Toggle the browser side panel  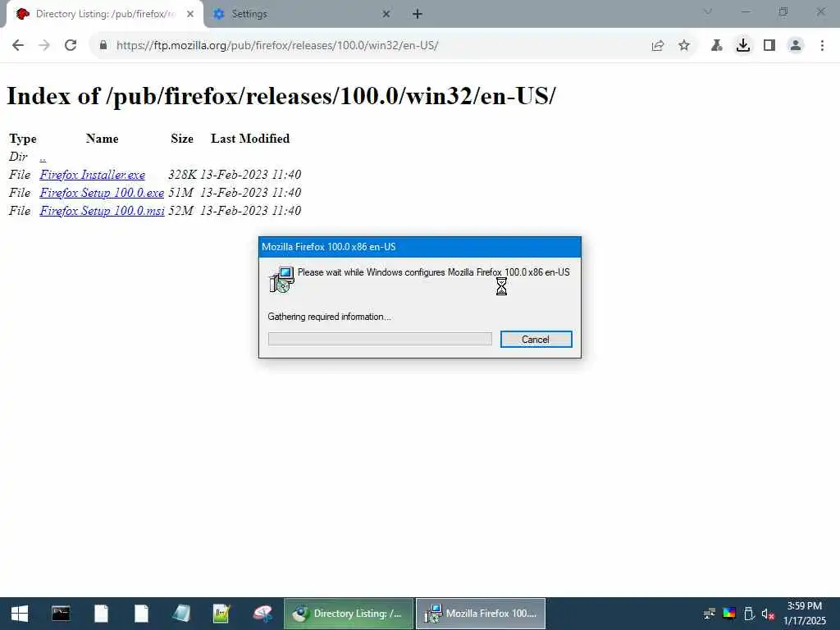769,46
